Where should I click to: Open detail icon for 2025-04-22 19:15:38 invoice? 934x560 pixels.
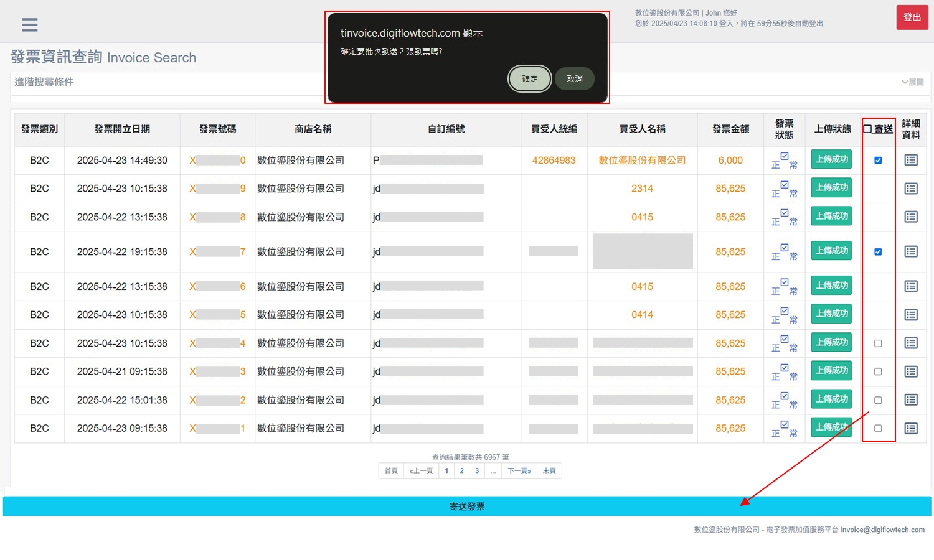click(x=911, y=251)
